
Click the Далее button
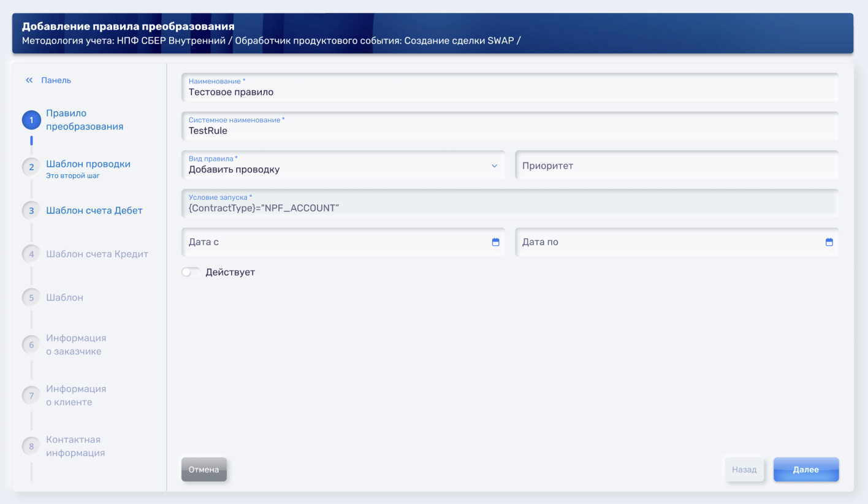(x=806, y=470)
